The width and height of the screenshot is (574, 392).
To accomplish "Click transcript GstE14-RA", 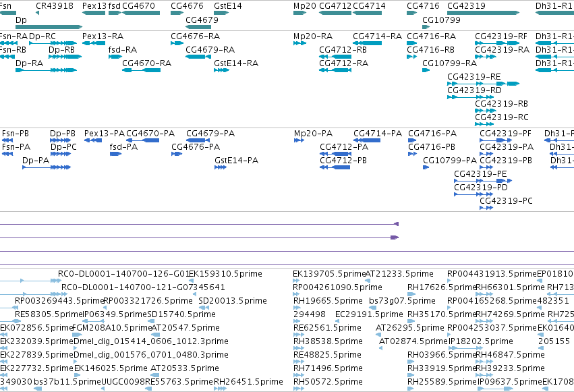I will click(236, 63).
